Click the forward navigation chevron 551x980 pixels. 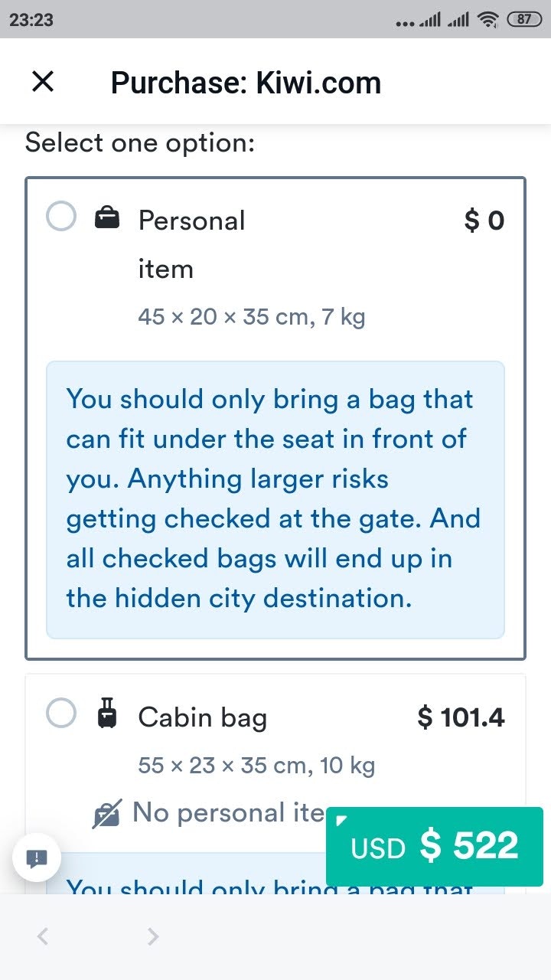point(152,936)
